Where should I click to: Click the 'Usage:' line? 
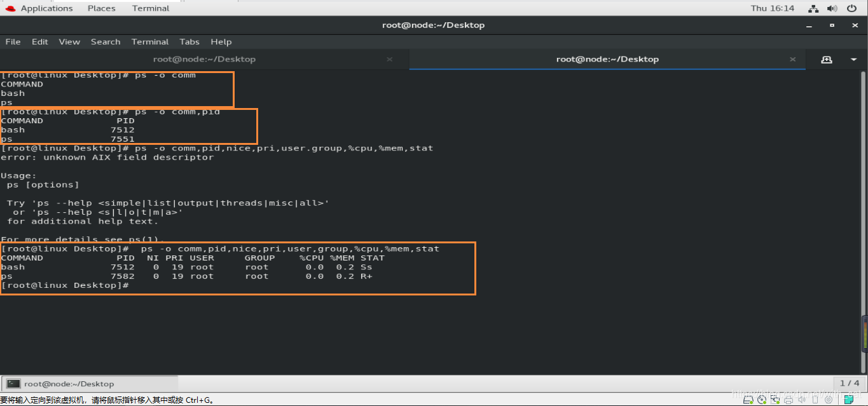(x=18, y=175)
